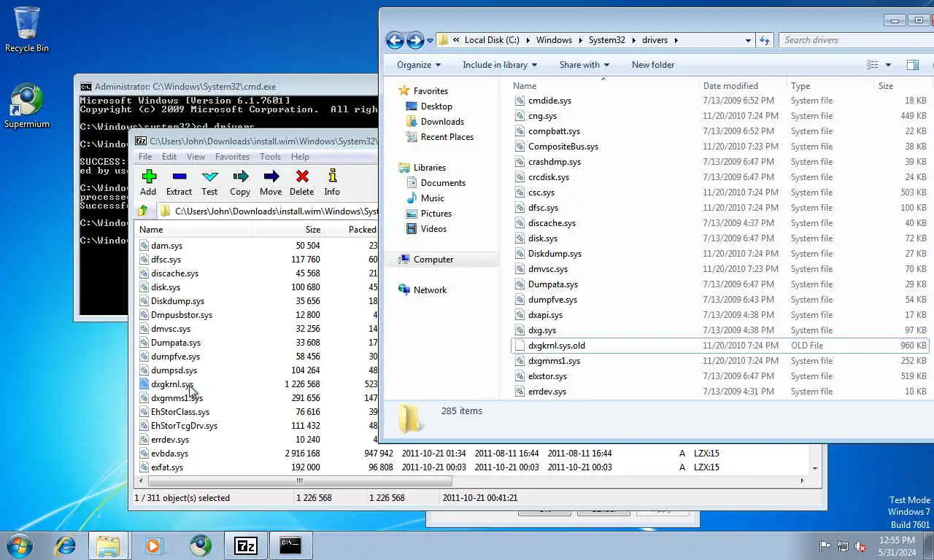The height and width of the screenshot is (560, 934).
Task: Open the 7-Zip Edit menu
Action: pos(169,157)
